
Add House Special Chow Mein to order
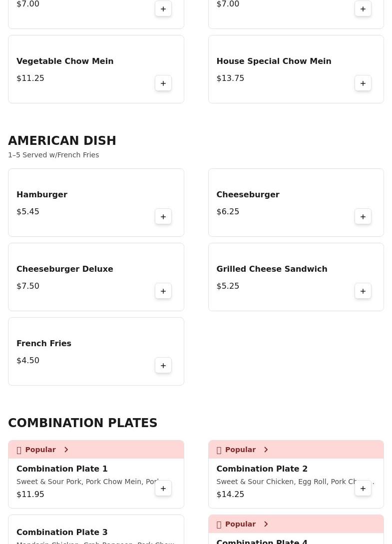tap(363, 83)
